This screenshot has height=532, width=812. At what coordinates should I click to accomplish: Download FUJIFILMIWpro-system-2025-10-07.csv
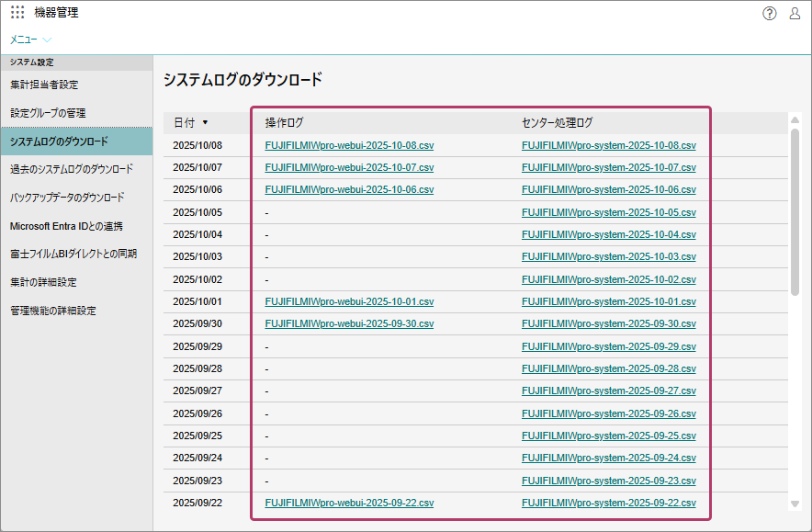tap(608, 168)
